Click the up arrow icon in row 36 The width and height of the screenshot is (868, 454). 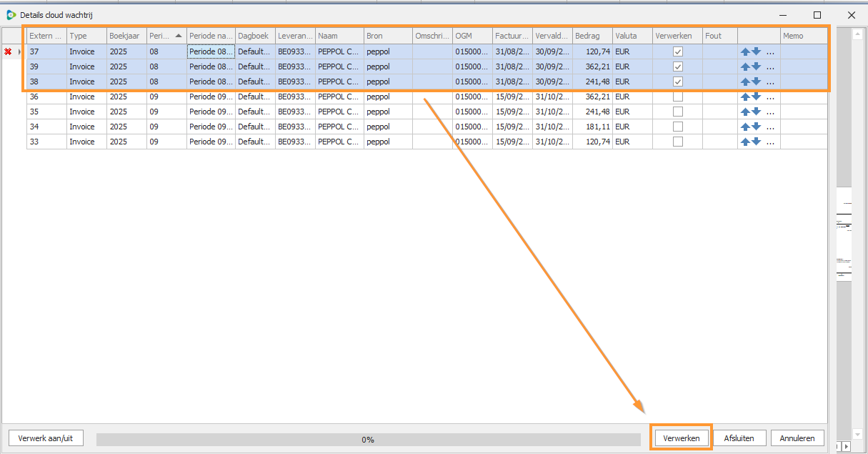[x=745, y=97]
